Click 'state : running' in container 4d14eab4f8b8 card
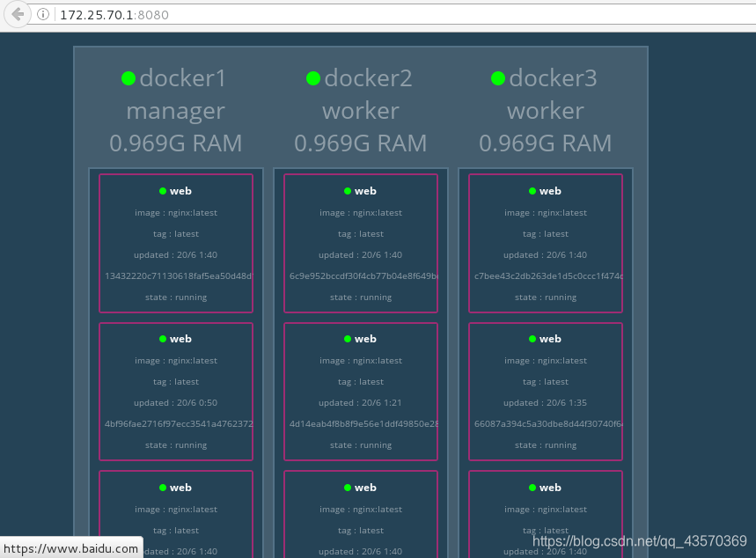 (361, 445)
